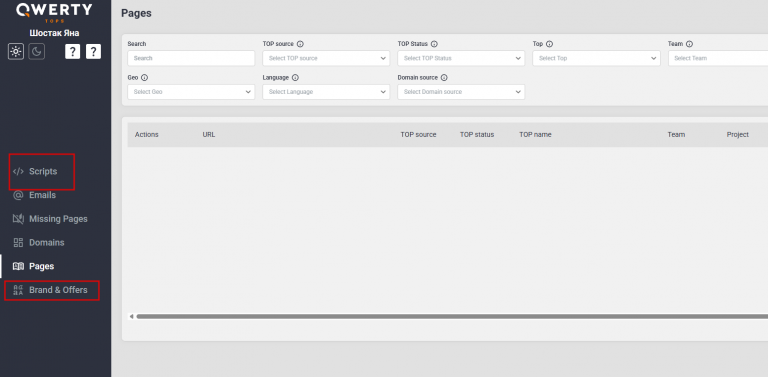Click info icon next to Geo label
The width and height of the screenshot is (768, 377).
(144, 78)
